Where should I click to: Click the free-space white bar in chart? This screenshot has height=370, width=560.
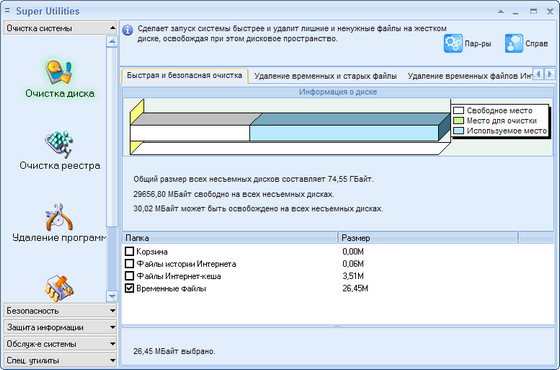190,133
